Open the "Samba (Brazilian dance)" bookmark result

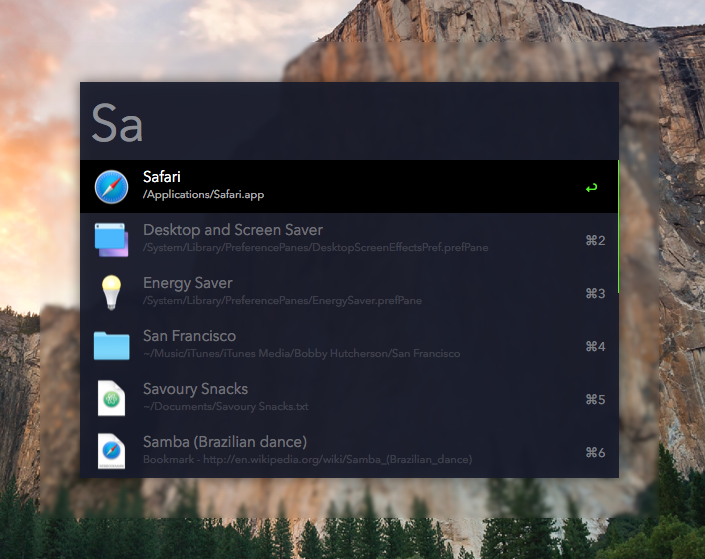[224, 442]
